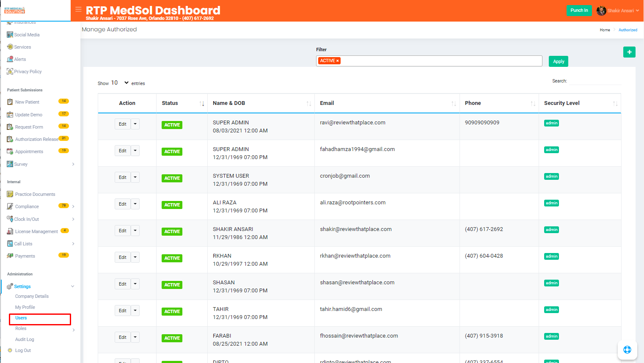Click the email shasan@reviewthatplace.com

357,283
